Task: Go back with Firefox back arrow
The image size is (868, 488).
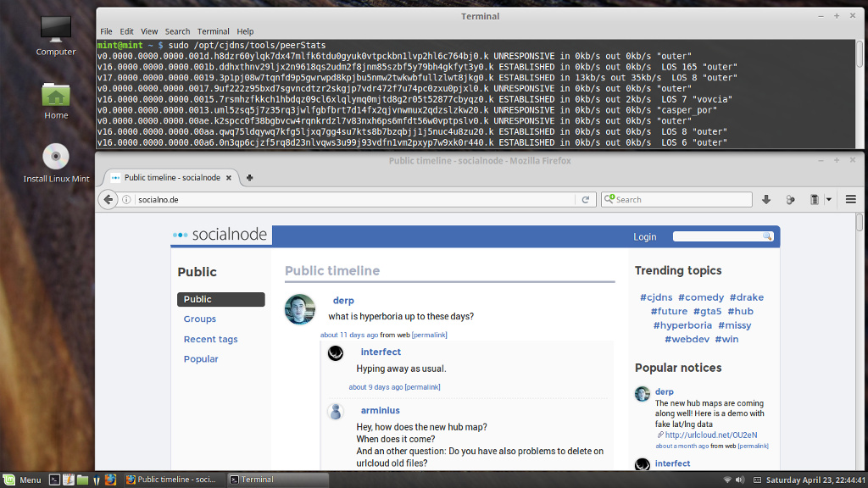Action: click(x=108, y=200)
